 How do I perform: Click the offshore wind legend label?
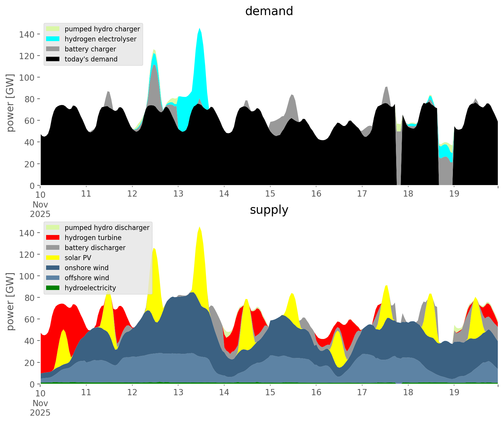click(x=87, y=278)
